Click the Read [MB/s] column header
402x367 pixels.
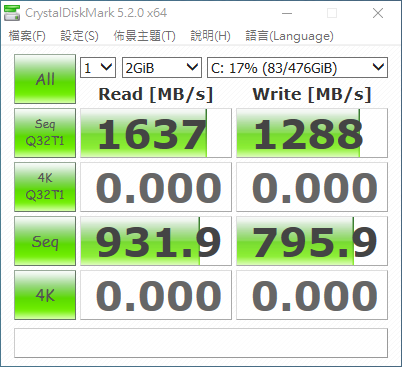pyautogui.click(x=156, y=94)
